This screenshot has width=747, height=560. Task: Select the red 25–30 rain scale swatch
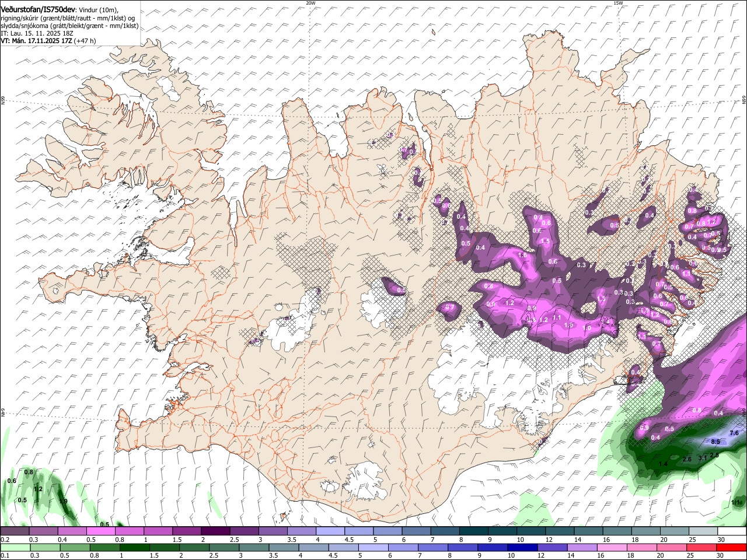pos(701,547)
